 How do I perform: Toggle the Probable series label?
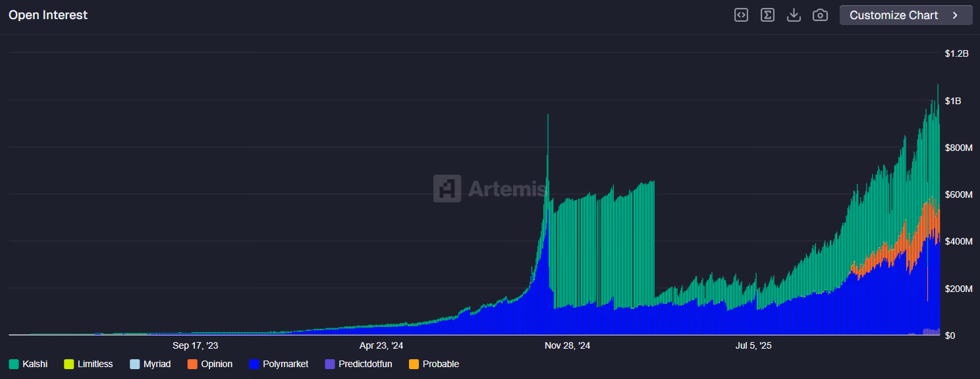[x=441, y=364]
